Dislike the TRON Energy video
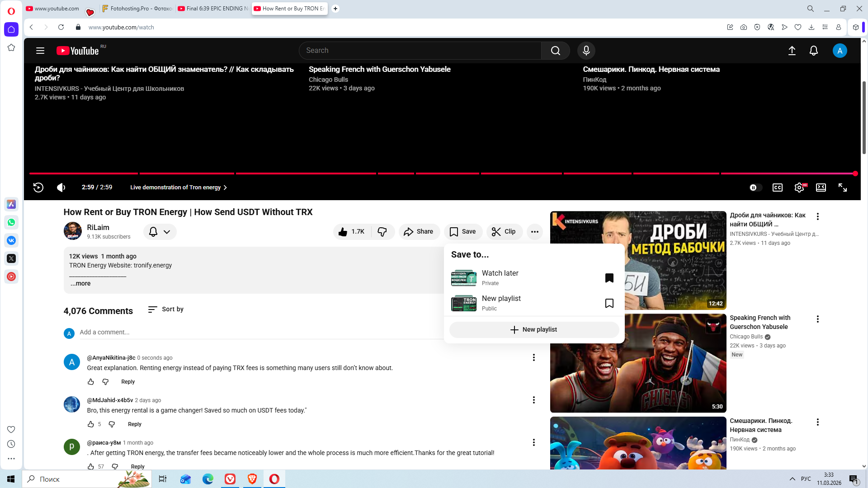The width and height of the screenshot is (868, 488). 382,232
